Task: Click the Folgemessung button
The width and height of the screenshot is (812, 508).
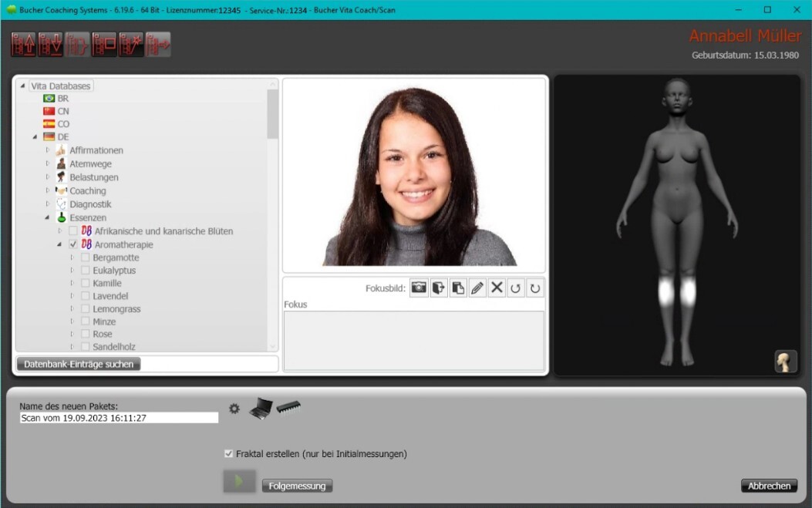Action: (x=297, y=486)
